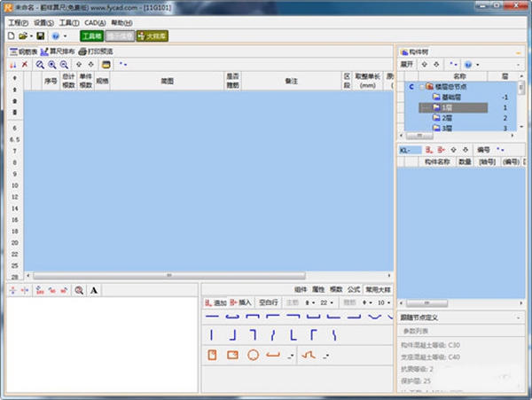Click the new file icon in toolbar
Screen dimensions: 532x400
click(11, 36)
